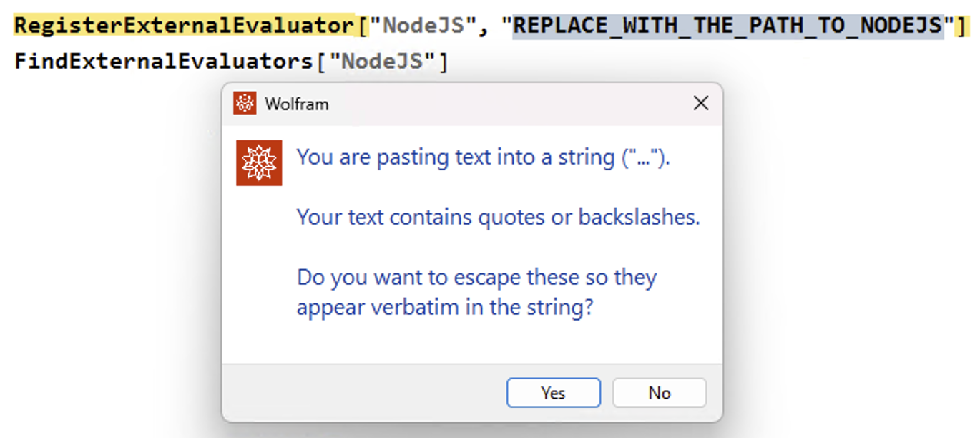Click the Wolfram title text in the dialog
The width and height of the screenshot is (980, 438).
[297, 104]
